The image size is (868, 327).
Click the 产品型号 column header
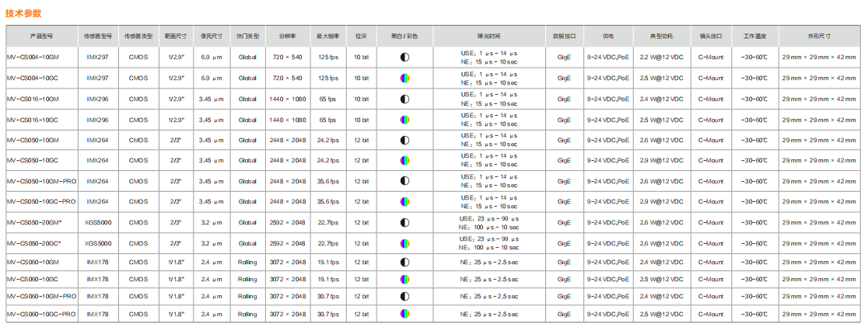[x=41, y=37]
